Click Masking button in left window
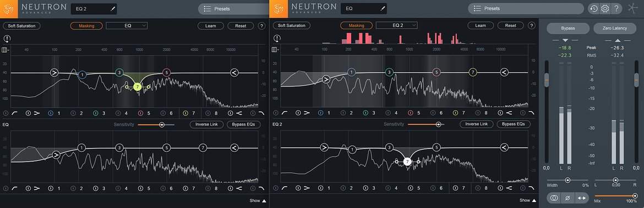Viewport: 644px width, 208px height. tap(86, 25)
